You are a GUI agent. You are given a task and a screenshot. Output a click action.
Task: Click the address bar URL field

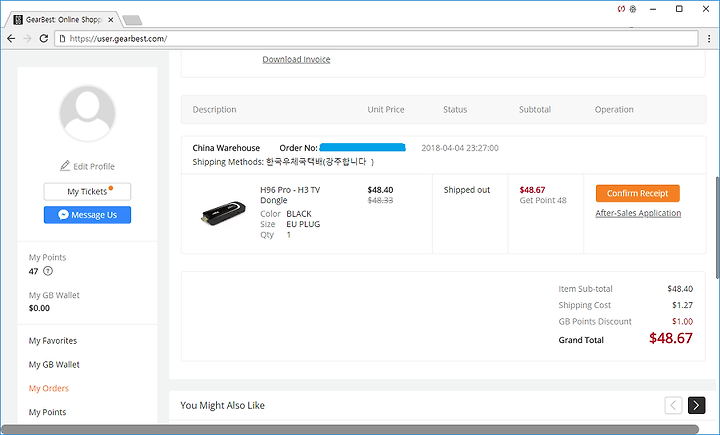pos(377,39)
